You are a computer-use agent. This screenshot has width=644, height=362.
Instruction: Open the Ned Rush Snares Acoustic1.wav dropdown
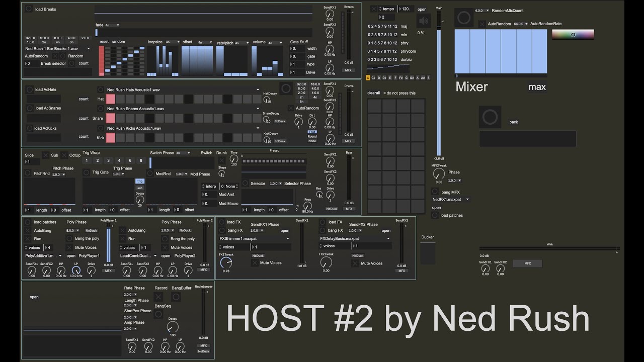click(x=183, y=109)
